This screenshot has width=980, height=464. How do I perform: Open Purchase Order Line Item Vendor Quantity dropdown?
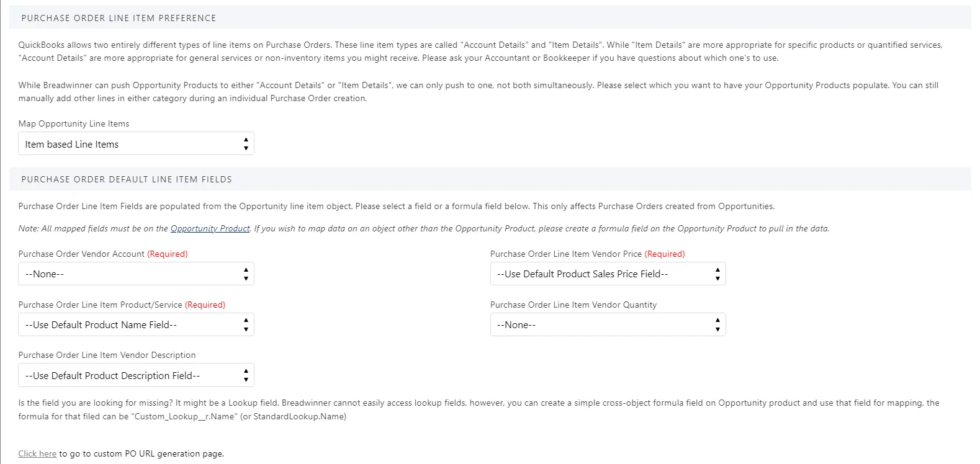[608, 324]
